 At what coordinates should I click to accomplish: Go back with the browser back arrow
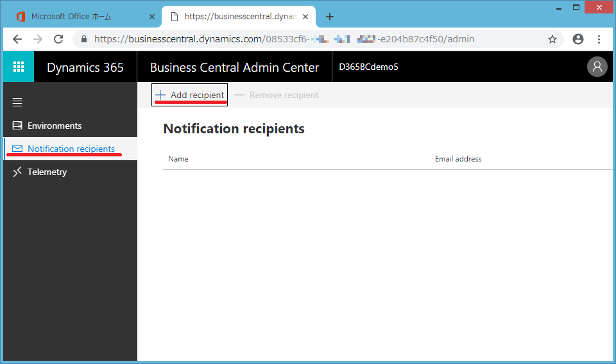click(x=17, y=39)
